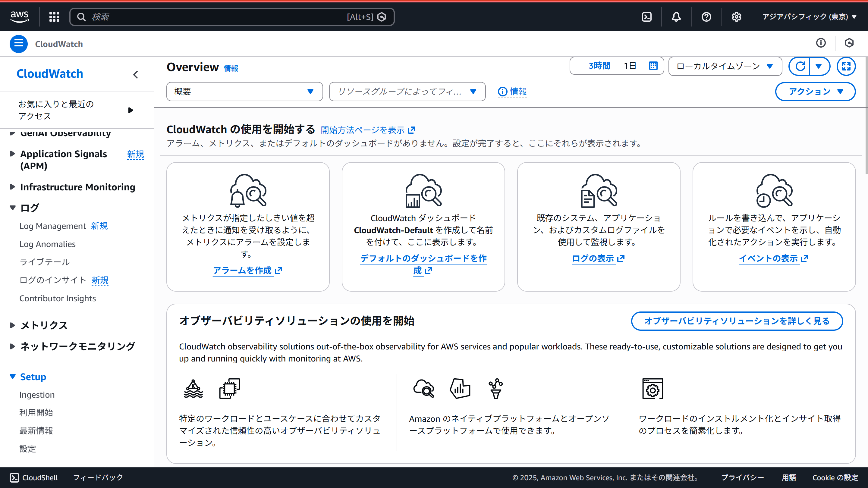Collapse the CloudWatch sidebar with chevron
The width and height of the screenshot is (868, 488).
click(136, 74)
